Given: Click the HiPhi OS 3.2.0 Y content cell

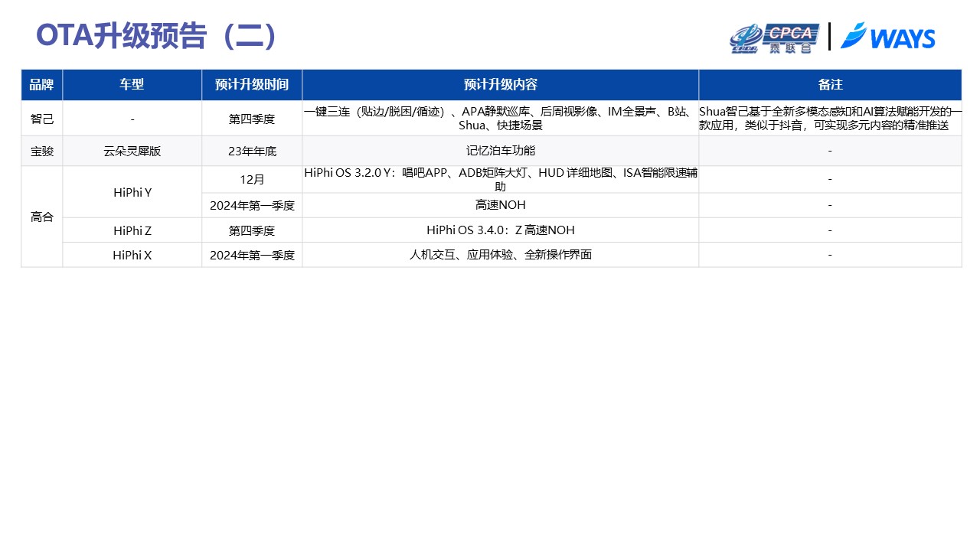Looking at the screenshot, I should (x=500, y=180).
